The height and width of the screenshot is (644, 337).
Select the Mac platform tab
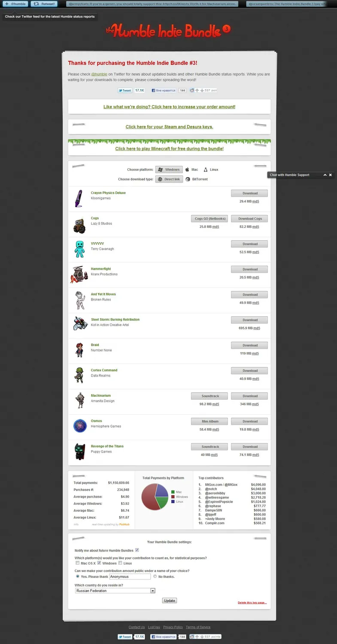point(191,170)
